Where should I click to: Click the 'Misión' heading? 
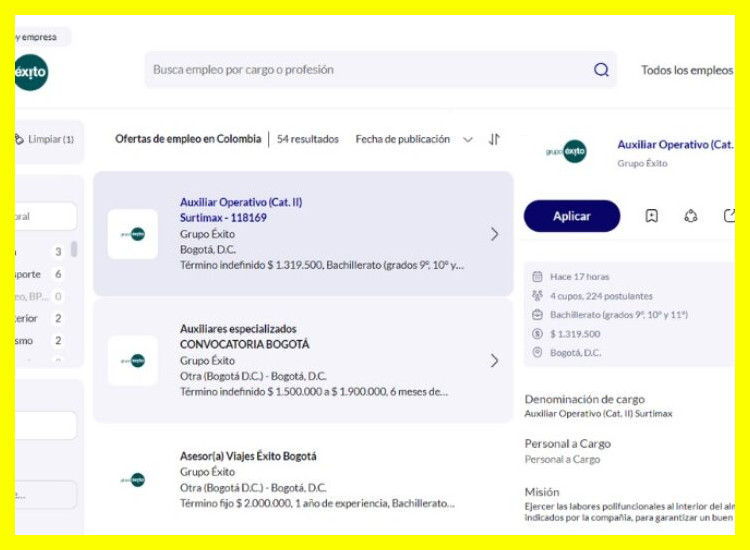coord(541,492)
